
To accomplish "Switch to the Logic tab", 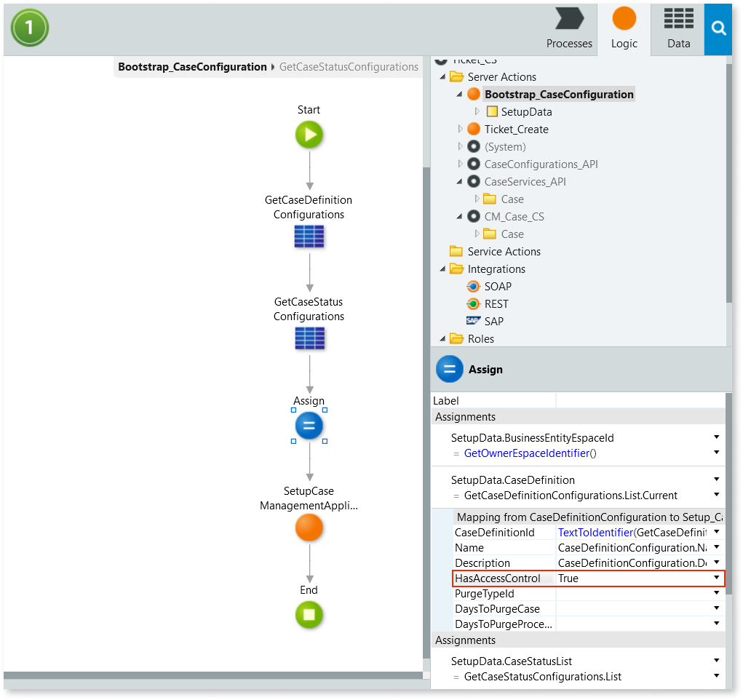I will [x=624, y=29].
